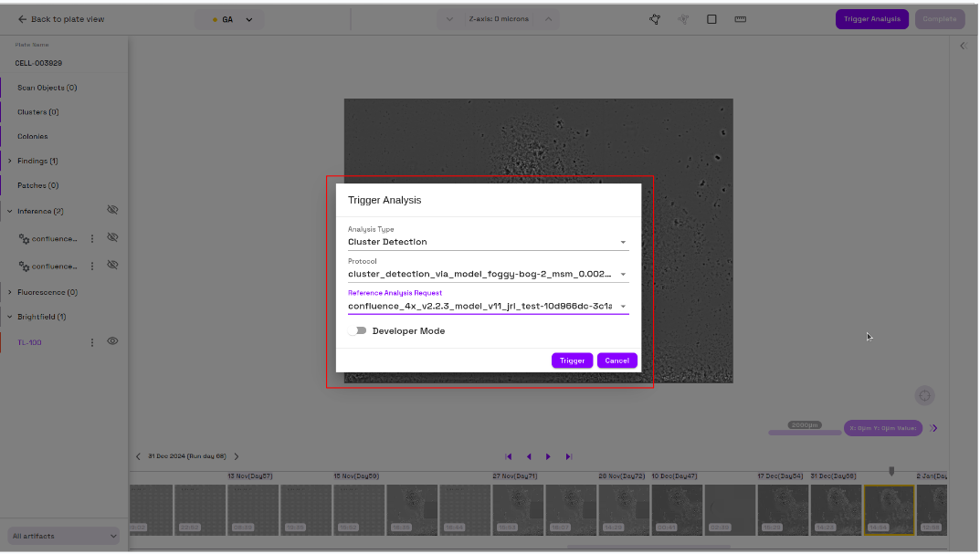Activate the ruler measurement tool
This screenshot has height=554, width=980.
tap(741, 19)
